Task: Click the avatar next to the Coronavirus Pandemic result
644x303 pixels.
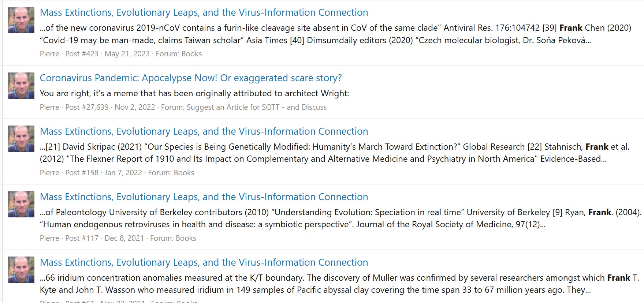Action: [x=21, y=86]
